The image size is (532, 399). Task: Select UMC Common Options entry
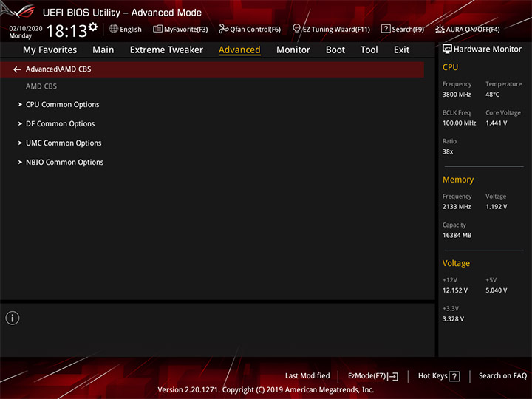click(x=64, y=143)
